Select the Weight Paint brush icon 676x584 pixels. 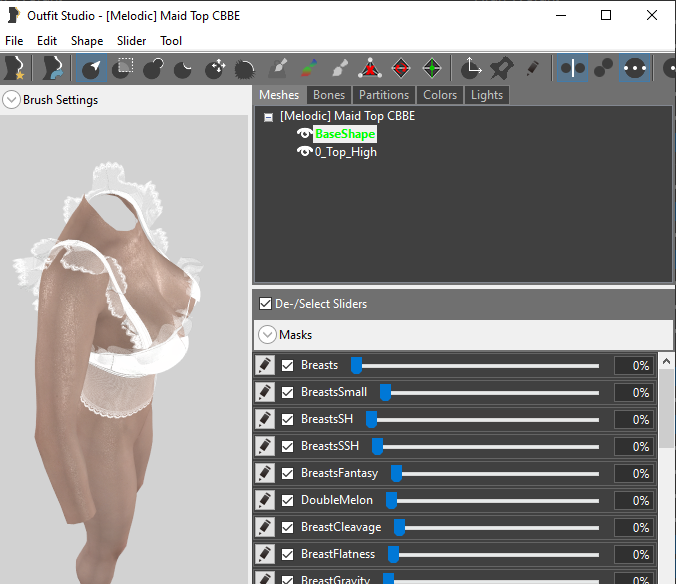coord(309,68)
